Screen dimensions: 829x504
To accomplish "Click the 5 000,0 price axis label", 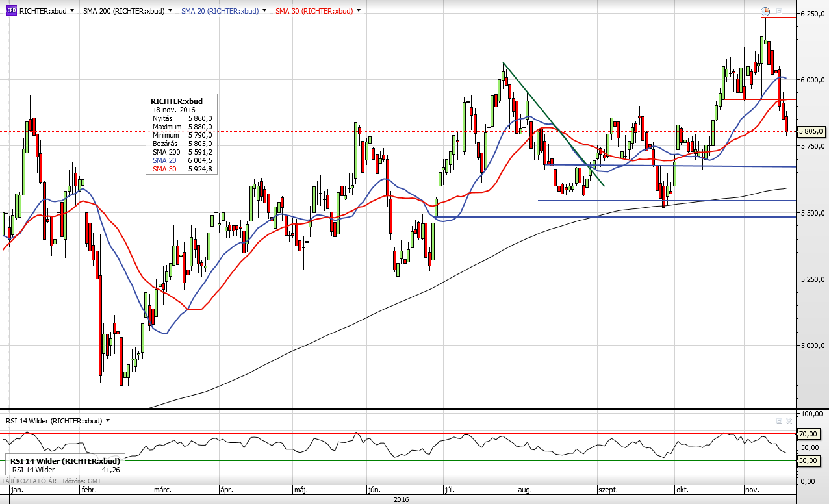I will pyautogui.click(x=813, y=346).
